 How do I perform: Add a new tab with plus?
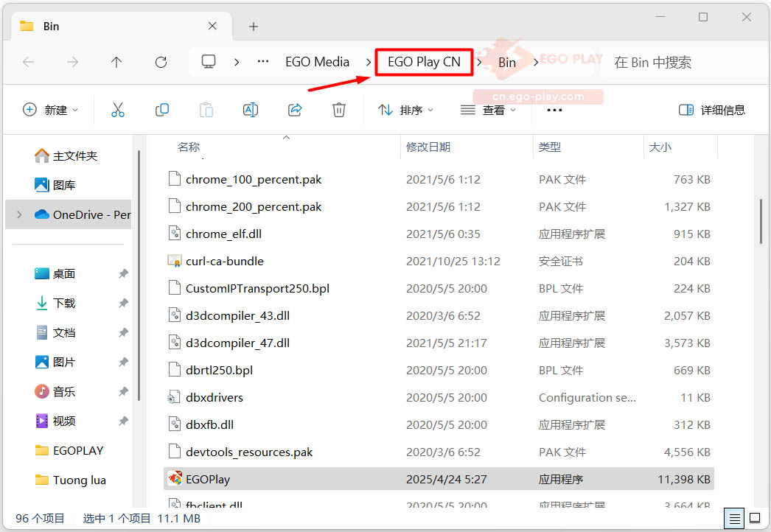(254, 27)
